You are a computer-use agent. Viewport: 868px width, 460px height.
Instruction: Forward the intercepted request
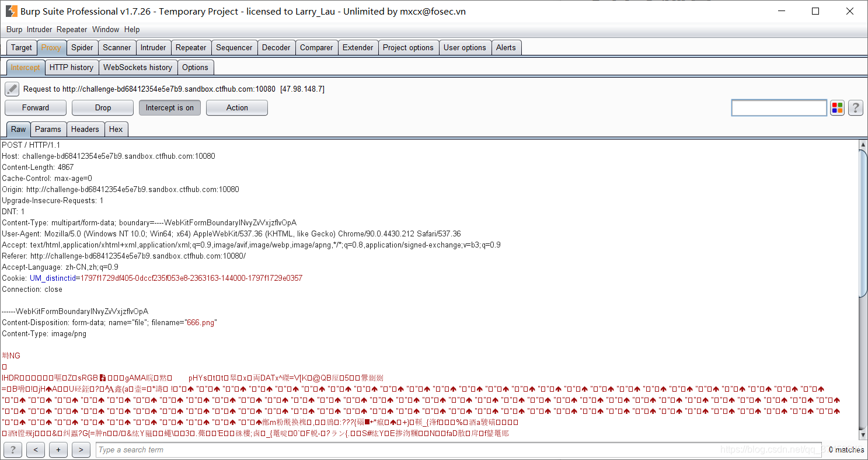36,107
